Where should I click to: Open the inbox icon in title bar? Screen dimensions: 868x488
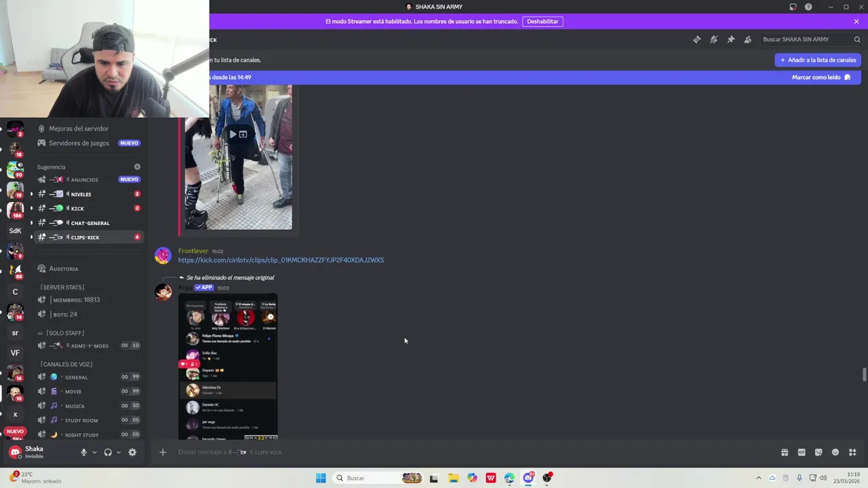tap(793, 7)
